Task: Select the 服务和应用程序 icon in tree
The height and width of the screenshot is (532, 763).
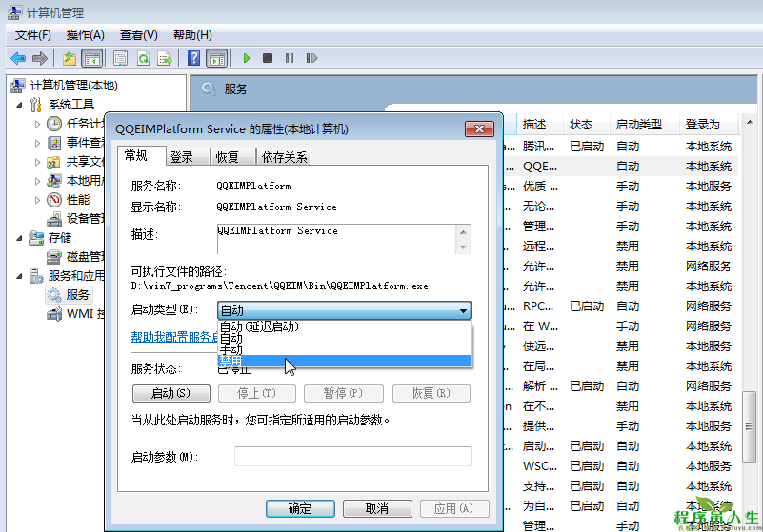Action: click(36, 276)
